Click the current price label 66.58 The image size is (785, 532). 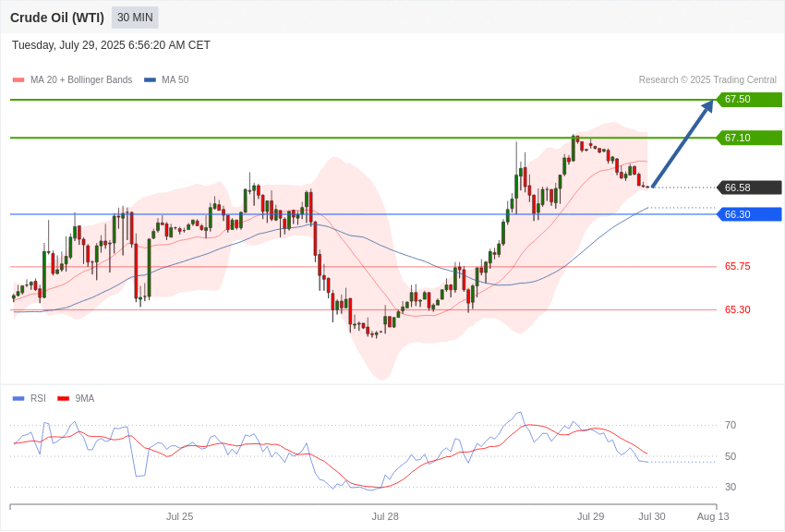(x=750, y=187)
